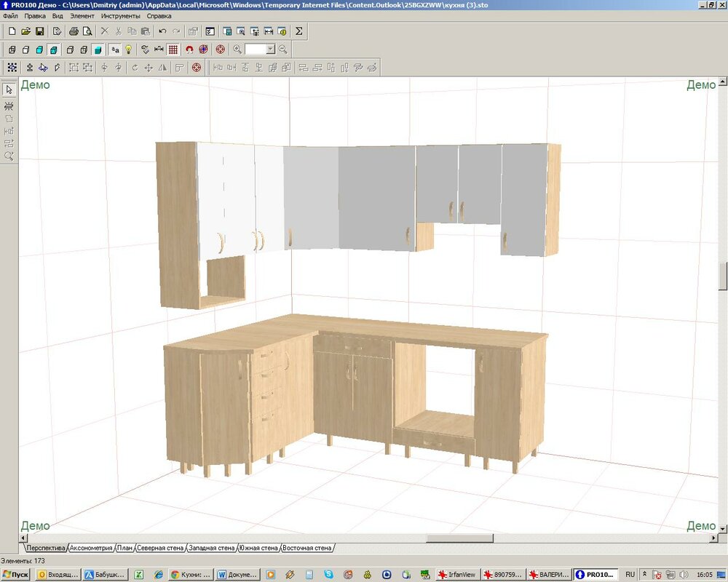Click the red magnet snap icon
728x582 pixels.
(x=189, y=49)
